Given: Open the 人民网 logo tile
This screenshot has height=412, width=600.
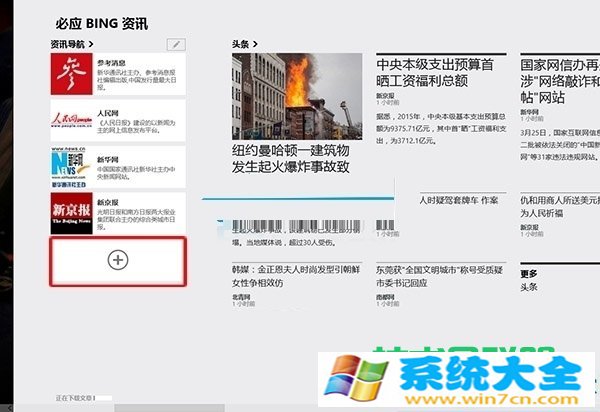Looking at the screenshot, I should click(x=72, y=121).
